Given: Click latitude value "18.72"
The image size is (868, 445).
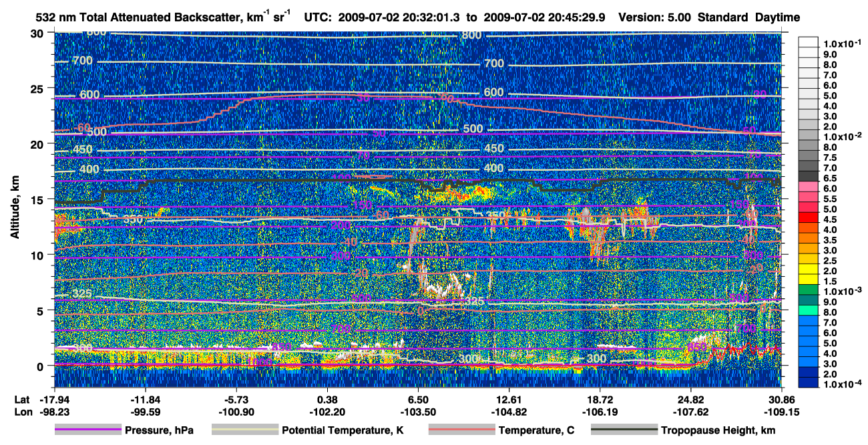Looking at the screenshot, I should (x=600, y=399).
